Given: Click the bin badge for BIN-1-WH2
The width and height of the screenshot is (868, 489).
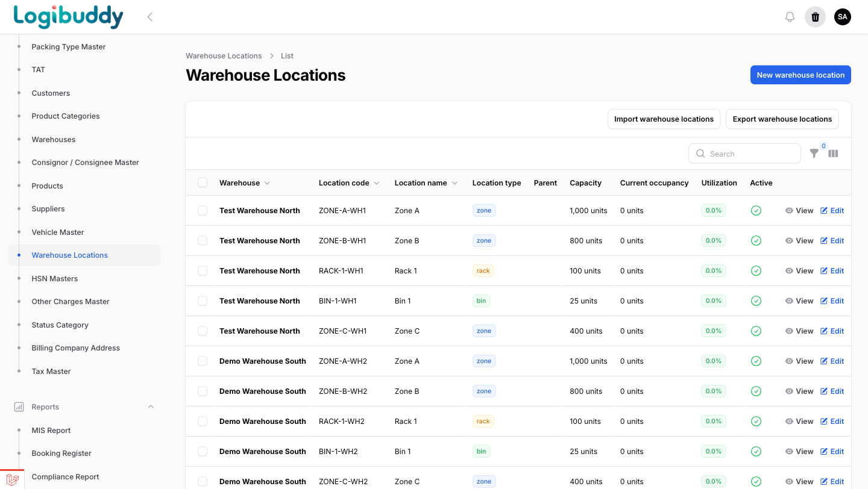Looking at the screenshot, I should 481,452.
